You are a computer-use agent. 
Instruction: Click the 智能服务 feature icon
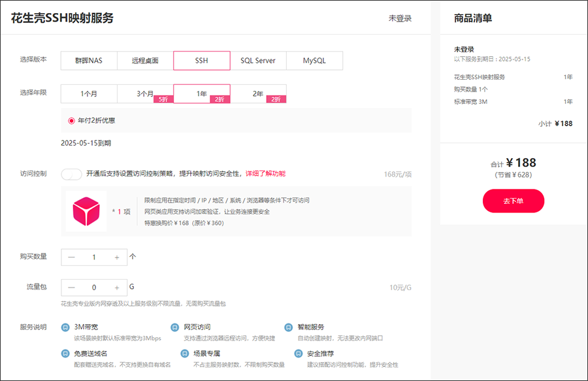coord(288,327)
